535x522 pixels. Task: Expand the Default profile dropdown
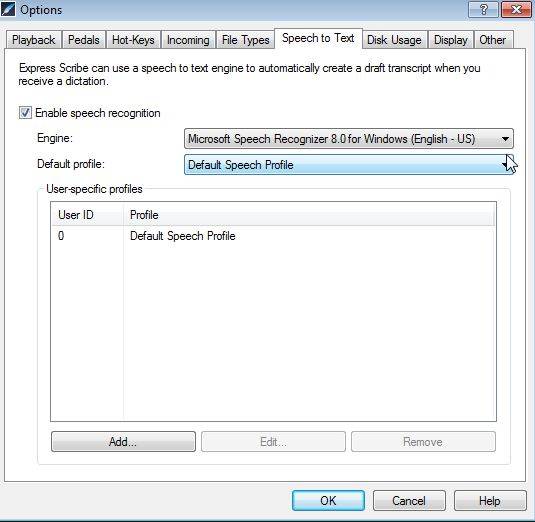(x=348, y=165)
